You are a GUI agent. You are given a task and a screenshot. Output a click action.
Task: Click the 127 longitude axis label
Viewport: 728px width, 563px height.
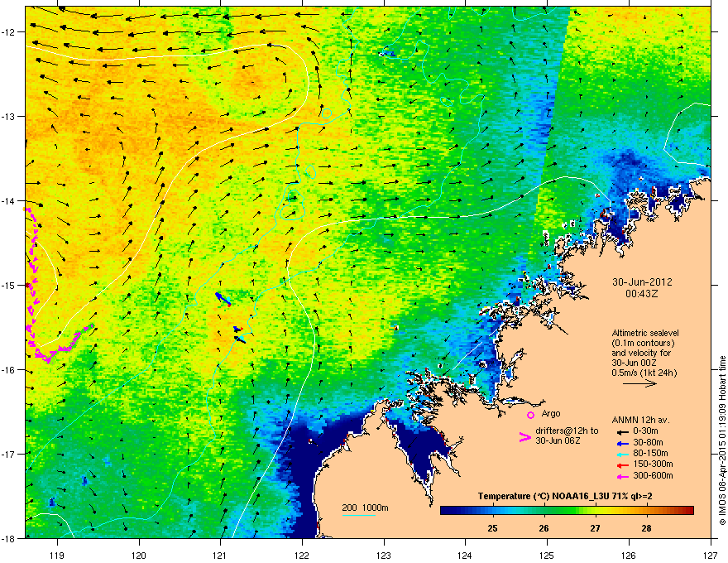point(711,555)
